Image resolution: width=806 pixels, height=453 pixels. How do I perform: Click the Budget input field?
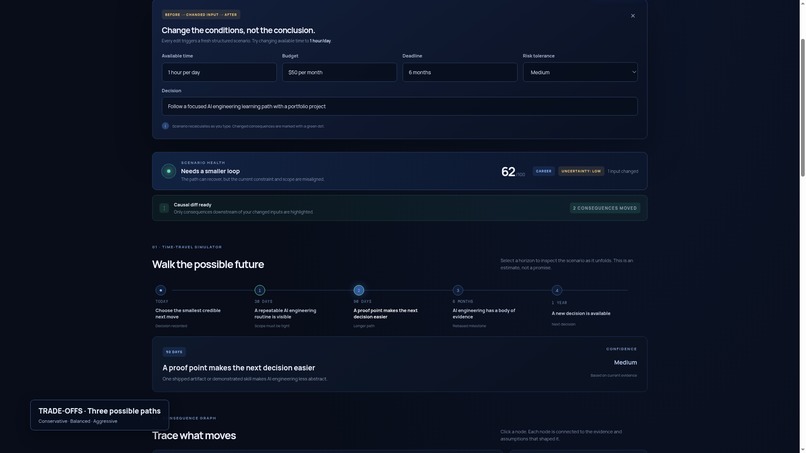(x=339, y=73)
